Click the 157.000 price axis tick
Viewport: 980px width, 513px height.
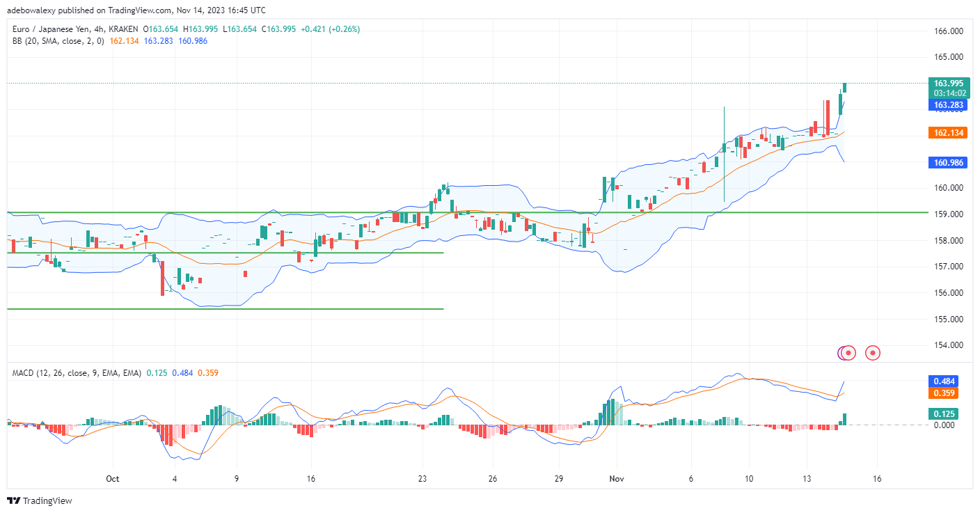(947, 267)
